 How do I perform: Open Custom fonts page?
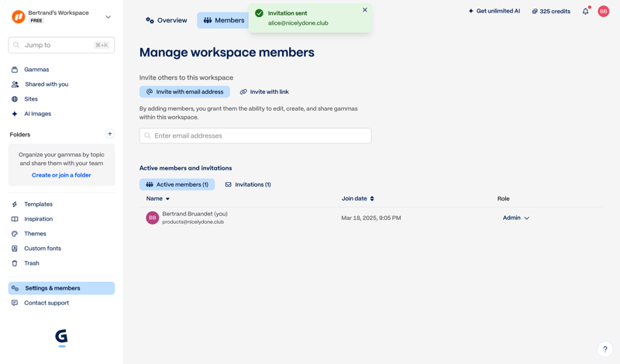click(x=43, y=249)
